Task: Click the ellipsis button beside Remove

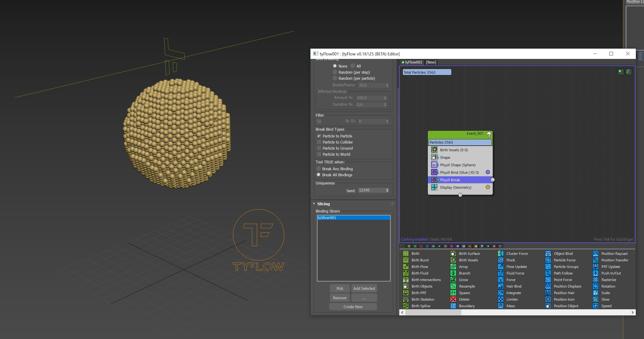Action: 364,298
